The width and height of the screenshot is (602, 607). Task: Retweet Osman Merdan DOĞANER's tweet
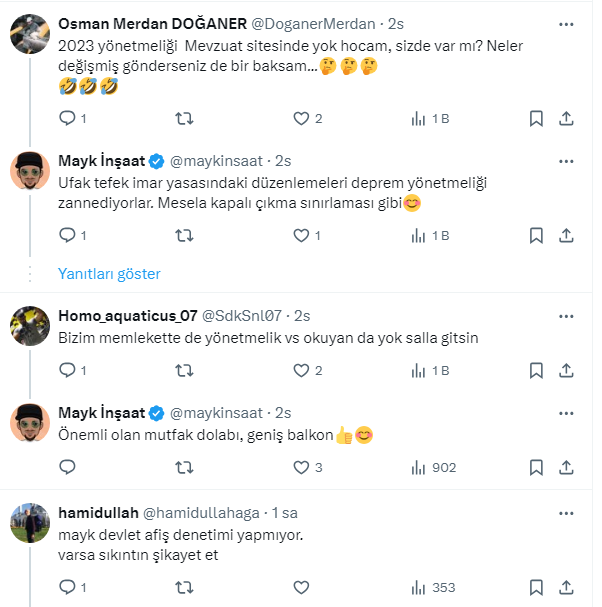pos(185,119)
